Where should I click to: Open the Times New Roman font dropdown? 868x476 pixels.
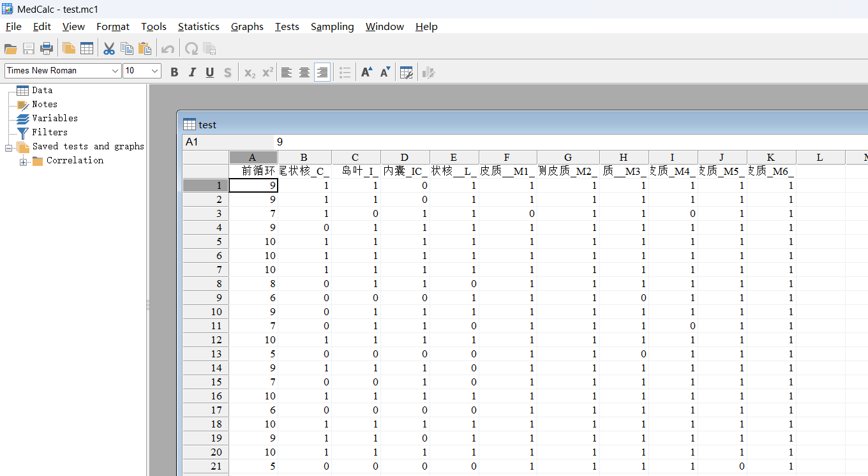click(115, 71)
